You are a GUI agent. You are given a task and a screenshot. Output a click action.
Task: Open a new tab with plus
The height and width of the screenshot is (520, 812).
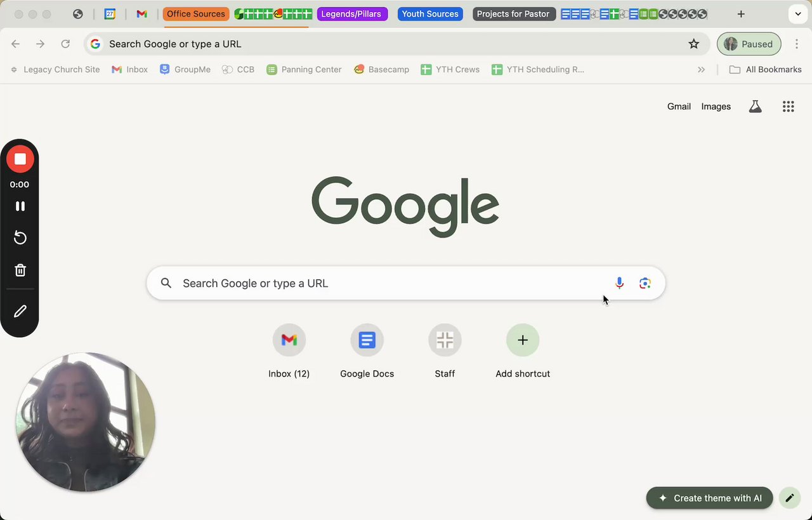pyautogui.click(x=741, y=14)
